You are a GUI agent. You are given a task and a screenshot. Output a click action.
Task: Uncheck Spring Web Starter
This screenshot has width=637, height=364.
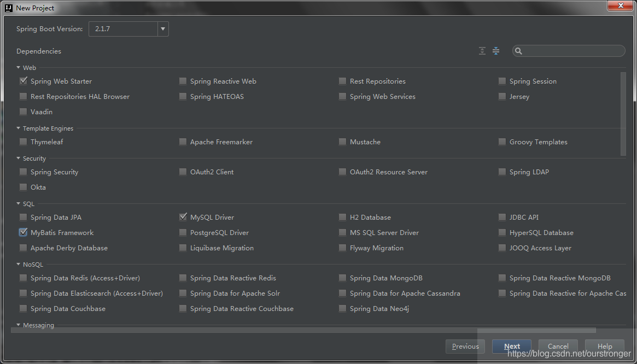click(x=23, y=81)
